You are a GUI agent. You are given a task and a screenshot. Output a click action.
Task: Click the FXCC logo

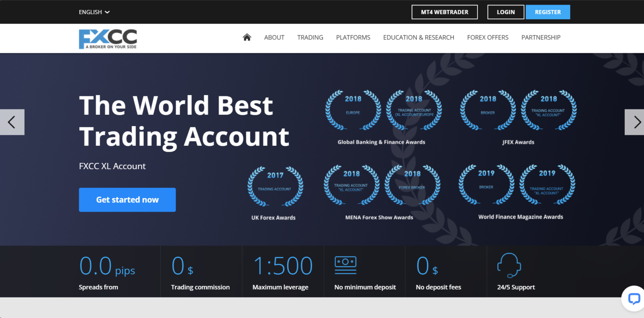click(x=108, y=39)
